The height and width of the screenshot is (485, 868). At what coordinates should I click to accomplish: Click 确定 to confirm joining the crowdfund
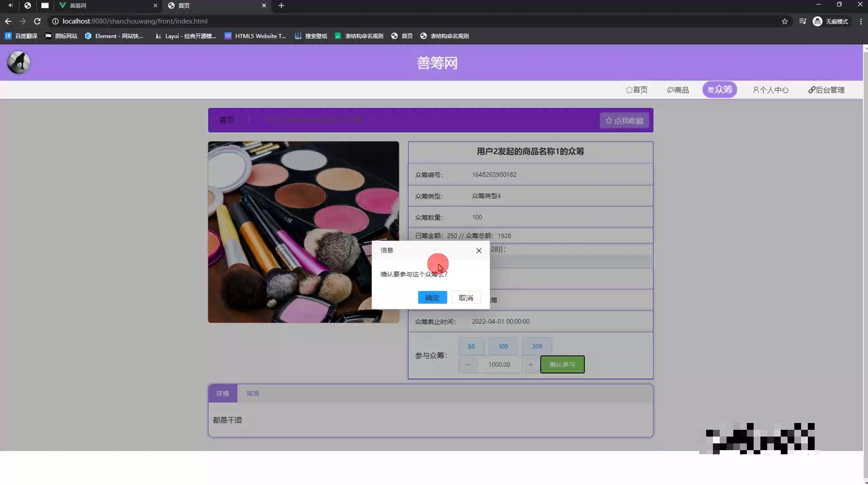point(432,298)
